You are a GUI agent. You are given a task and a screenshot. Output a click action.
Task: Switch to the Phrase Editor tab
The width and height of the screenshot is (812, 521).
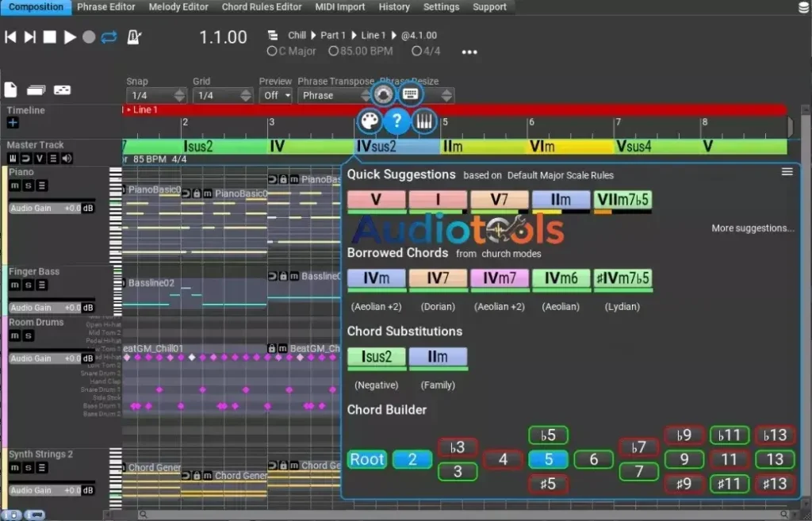click(x=106, y=7)
